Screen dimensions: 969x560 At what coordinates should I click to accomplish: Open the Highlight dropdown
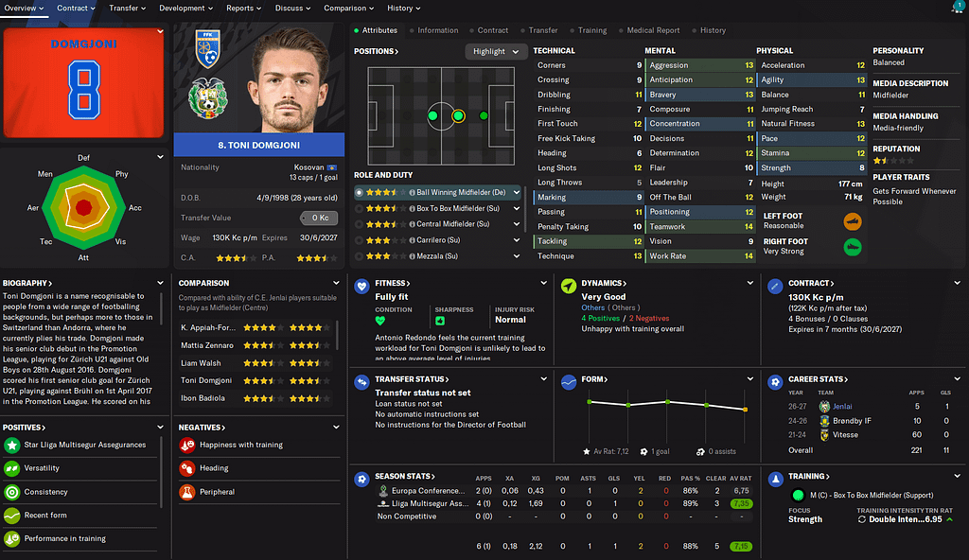(x=496, y=51)
